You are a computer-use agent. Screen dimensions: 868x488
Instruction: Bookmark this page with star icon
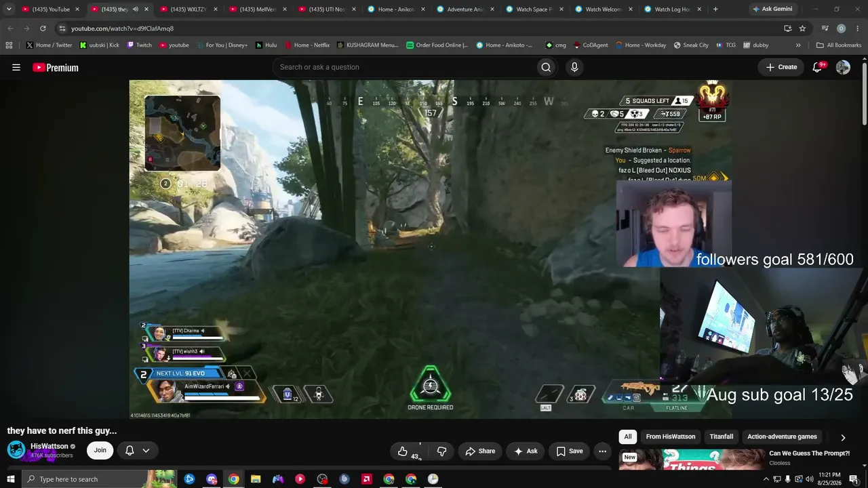(802, 28)
